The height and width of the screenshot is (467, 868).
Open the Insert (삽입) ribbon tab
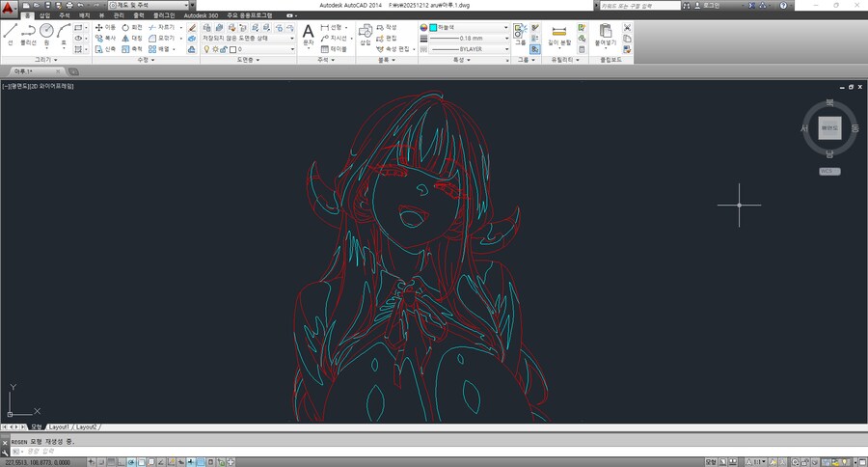pos(44,15)
